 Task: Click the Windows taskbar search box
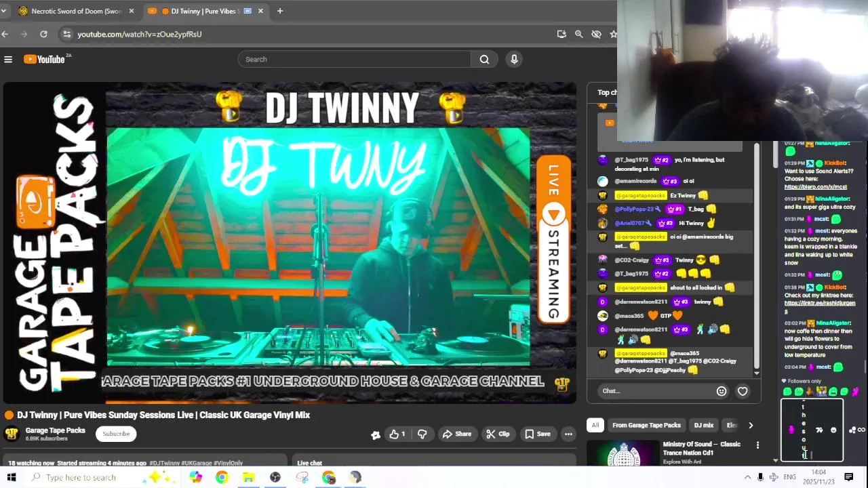pos(102,477)
